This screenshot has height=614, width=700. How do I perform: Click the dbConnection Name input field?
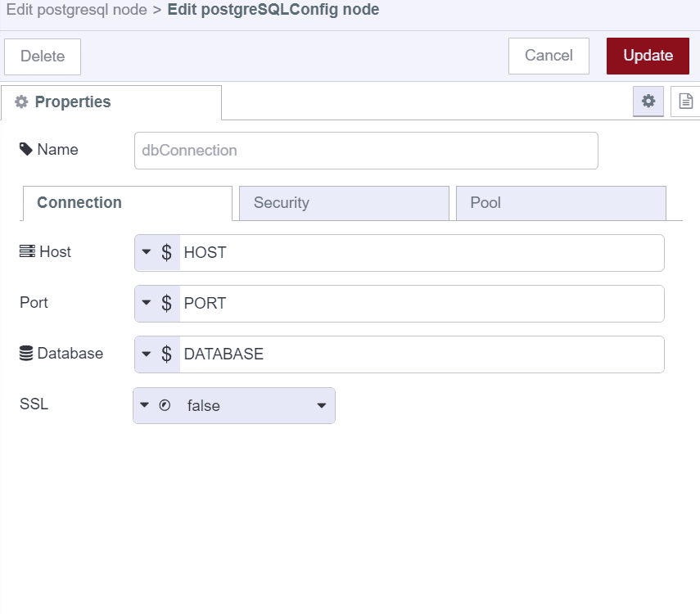coord(364,150)
